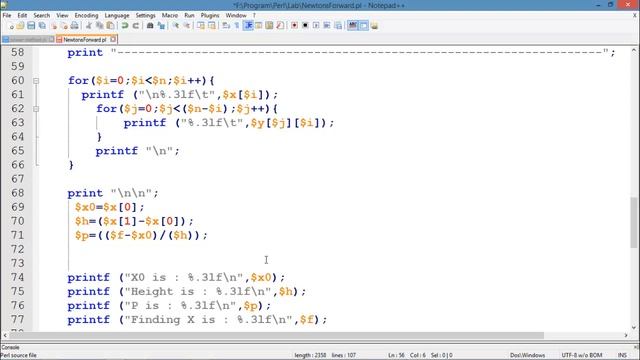The image size is (640, 360).
Task: Switch to the NewtonsForward.pl tab
Action: (84, 40)
